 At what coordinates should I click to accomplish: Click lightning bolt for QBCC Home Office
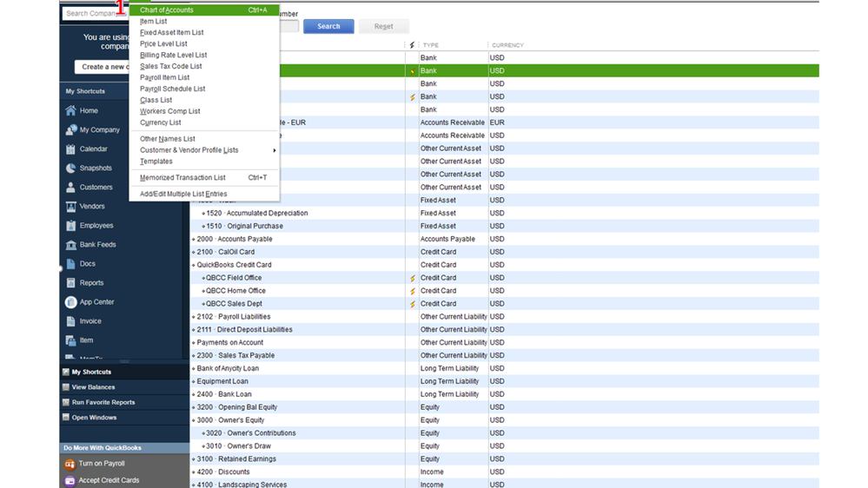pyautogui.click(x=413, y=291)
